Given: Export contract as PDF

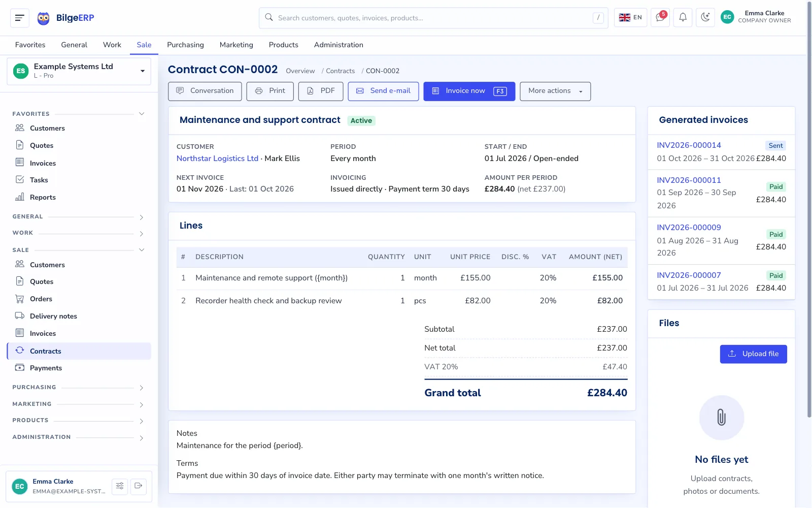Looking at the screenshot, I should tap(321, 91).
